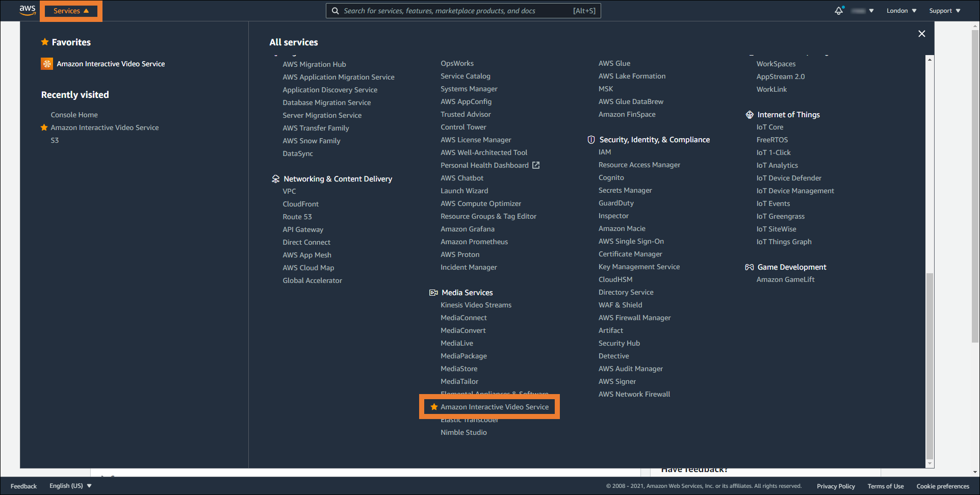The height and width of the screenshot is (495, 980).
Task: Open the account name dropdown
Action: (862, 11)
